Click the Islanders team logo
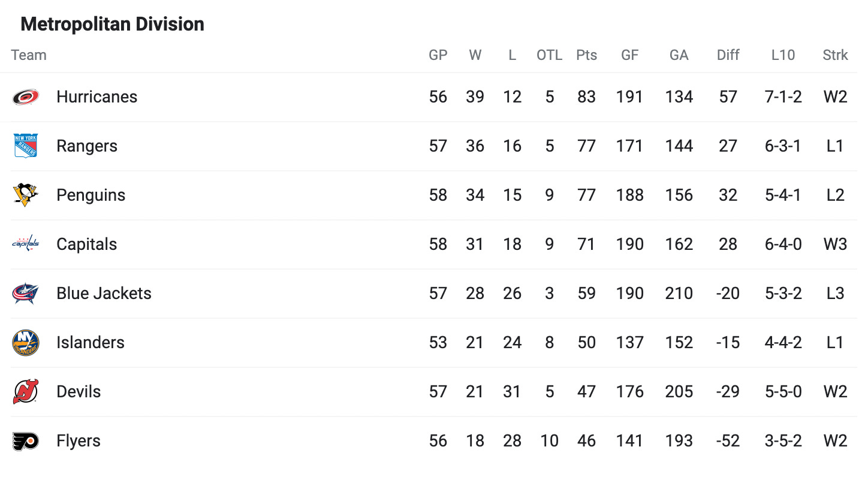The image size is (868, 489). [26, 343]
